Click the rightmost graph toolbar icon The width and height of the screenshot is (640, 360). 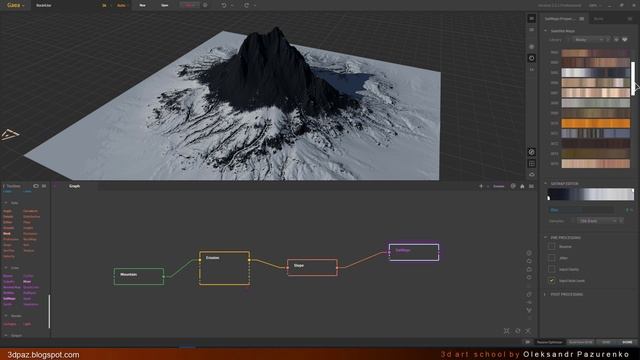pyautogui.click(x=531, y=186)
